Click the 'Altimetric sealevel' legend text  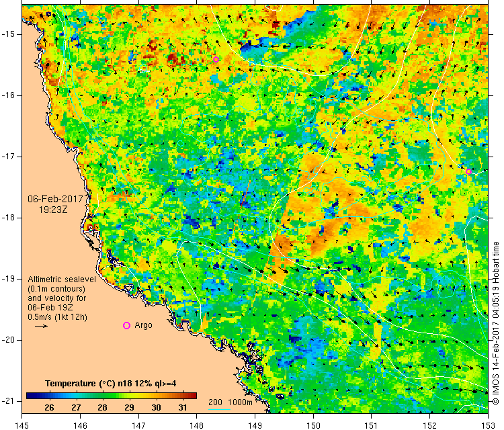62,279
